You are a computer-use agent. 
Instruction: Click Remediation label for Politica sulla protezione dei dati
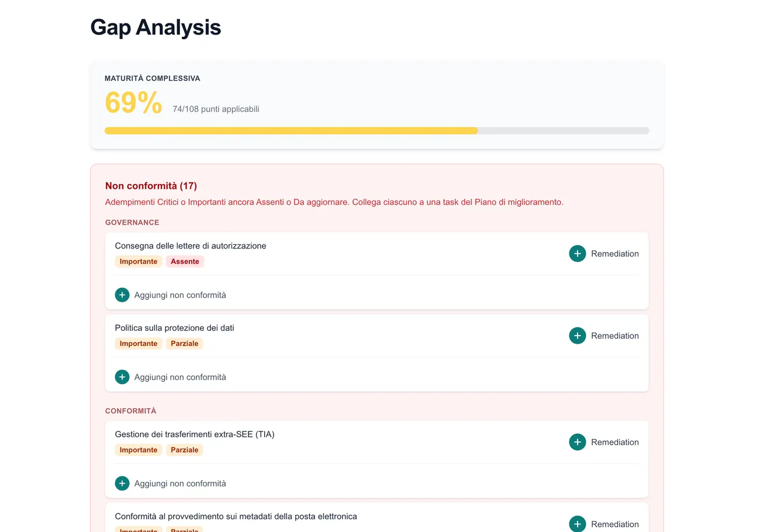pyautogui.click(x=615, y=336)
